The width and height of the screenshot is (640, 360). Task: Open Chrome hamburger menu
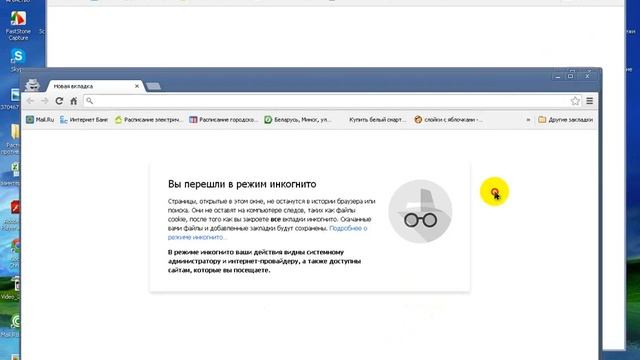590,101
